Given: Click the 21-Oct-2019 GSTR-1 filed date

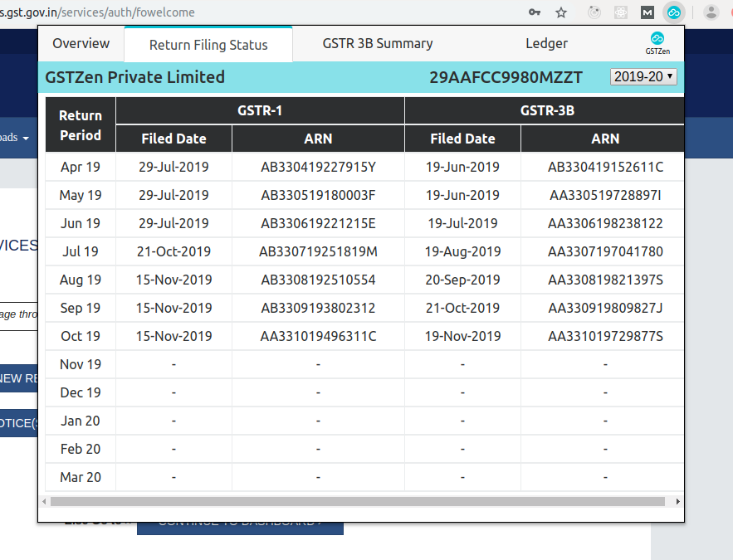Looking at the screenshot, I should point(173,251).
